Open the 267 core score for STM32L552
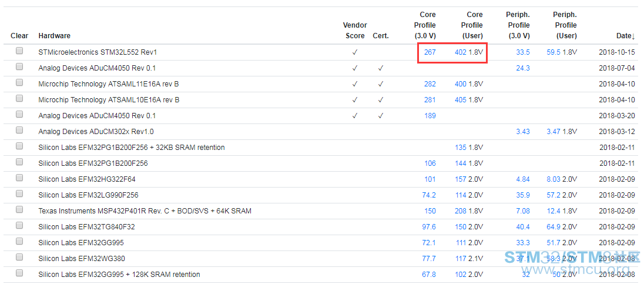Image resolution: width=644 pixels, height=284 pixels. click(430, 52)
